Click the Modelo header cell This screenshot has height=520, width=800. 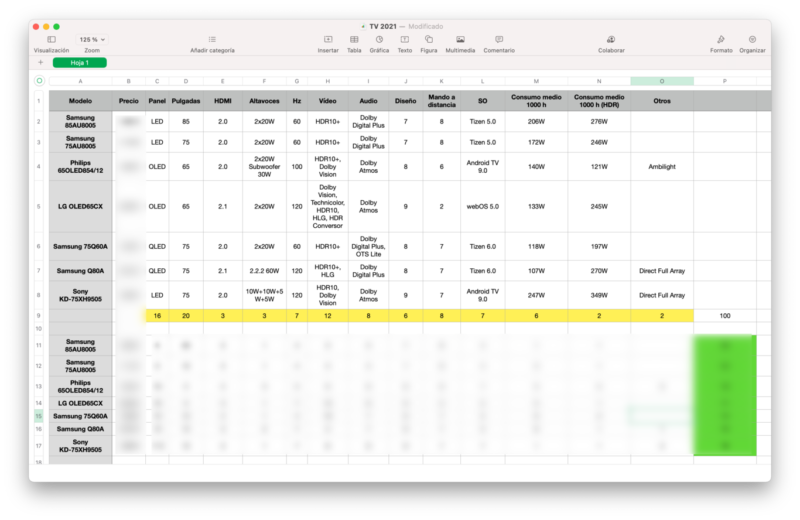80,101
